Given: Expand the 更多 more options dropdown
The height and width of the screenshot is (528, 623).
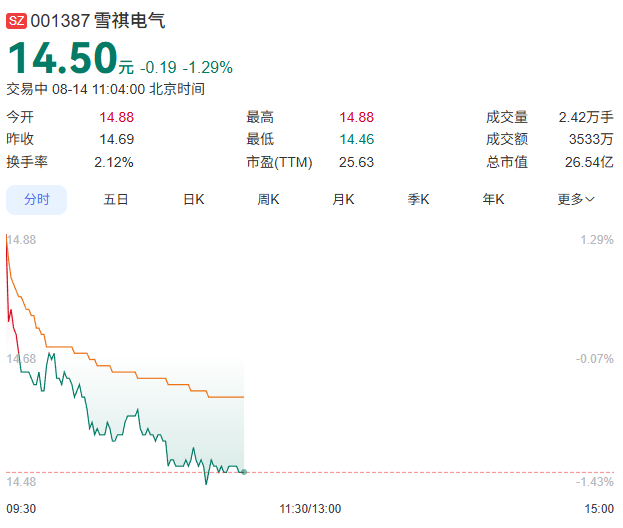Looking at the screenshot, I should point(576,199).
